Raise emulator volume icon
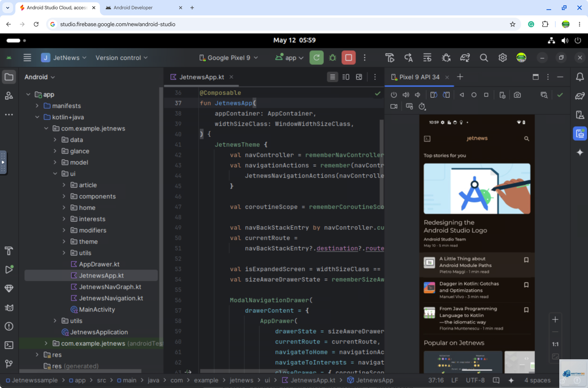Screen dimensions: 588x388 click(406, 95)
